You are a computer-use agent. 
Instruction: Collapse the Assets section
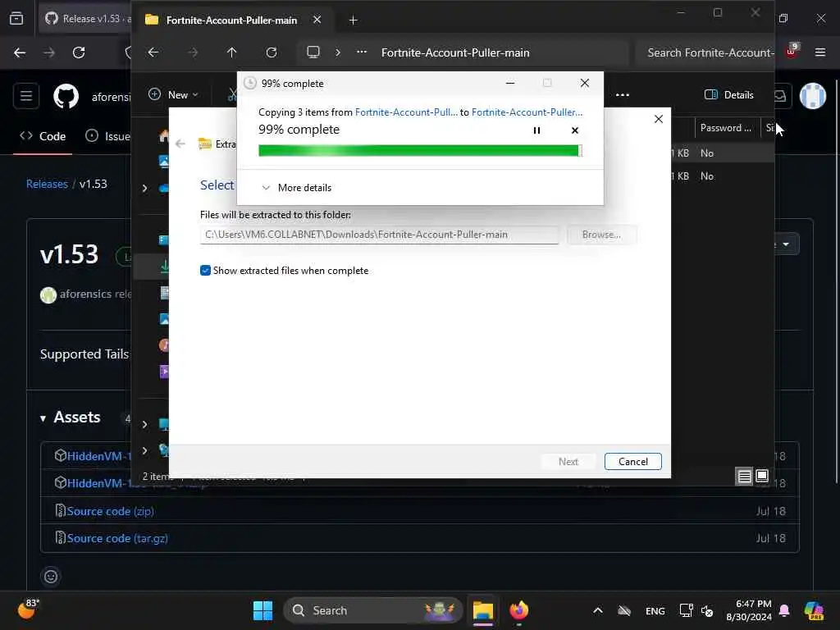pyautogui.click(x=71, y=418)
